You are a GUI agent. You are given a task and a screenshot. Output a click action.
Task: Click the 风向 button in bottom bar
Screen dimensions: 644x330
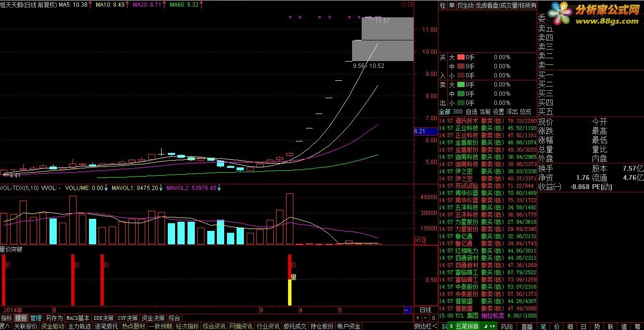[x=507, y=326]
